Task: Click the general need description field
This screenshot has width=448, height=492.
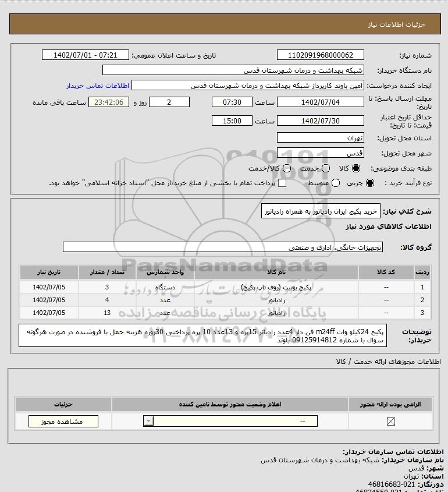Action: (x=321, y=211)
